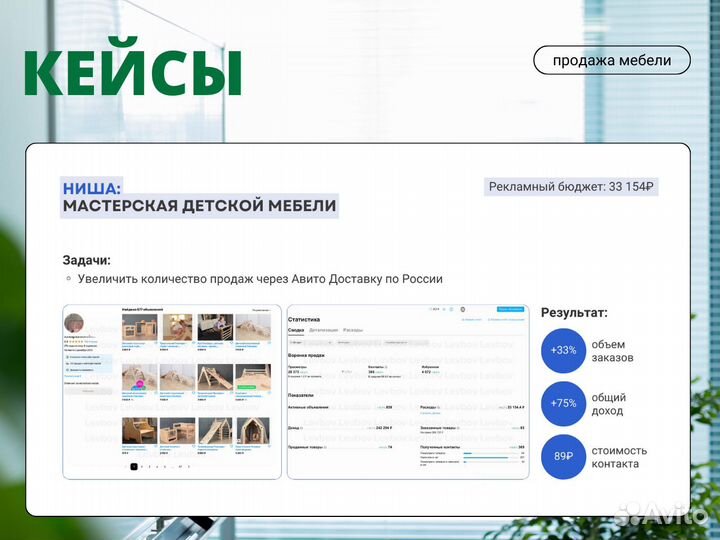Open the listing photo with green badge

(253, 377)
